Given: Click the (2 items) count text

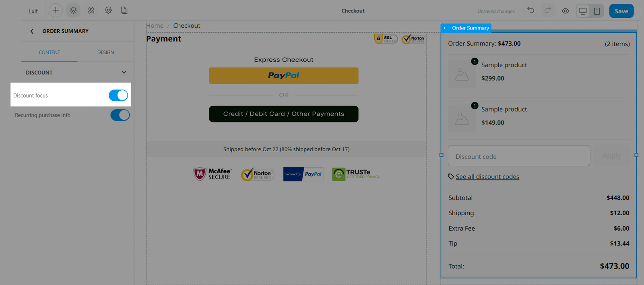Looking at the screenshot, I should (x=617, y=44).
